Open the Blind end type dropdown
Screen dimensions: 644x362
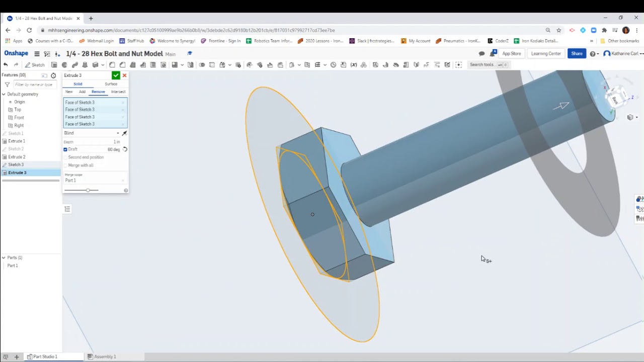click(x=92, y=133)
